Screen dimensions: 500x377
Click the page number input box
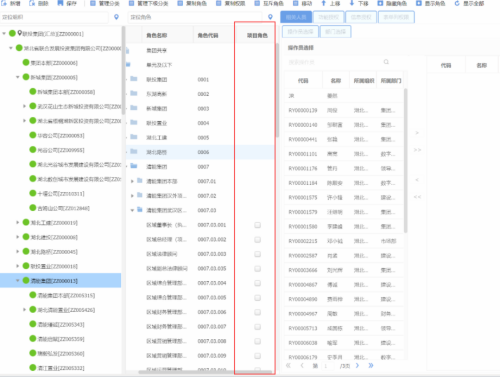click(x=329, y=366)
